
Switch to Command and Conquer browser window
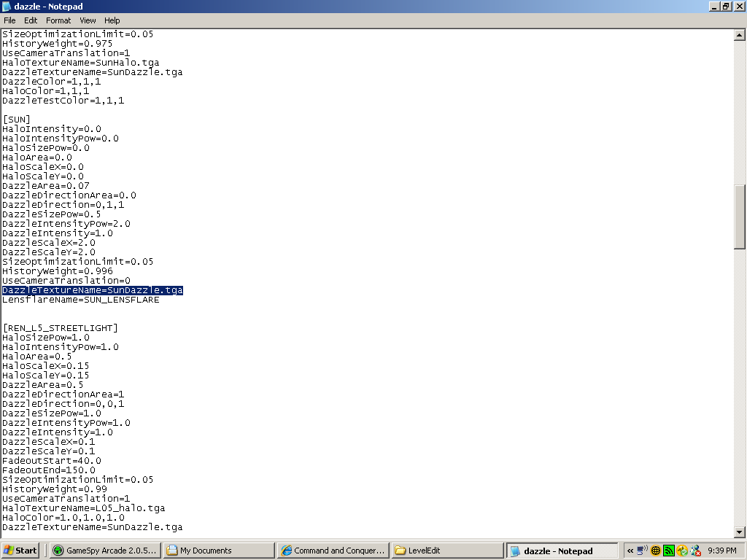pos(333,551)
